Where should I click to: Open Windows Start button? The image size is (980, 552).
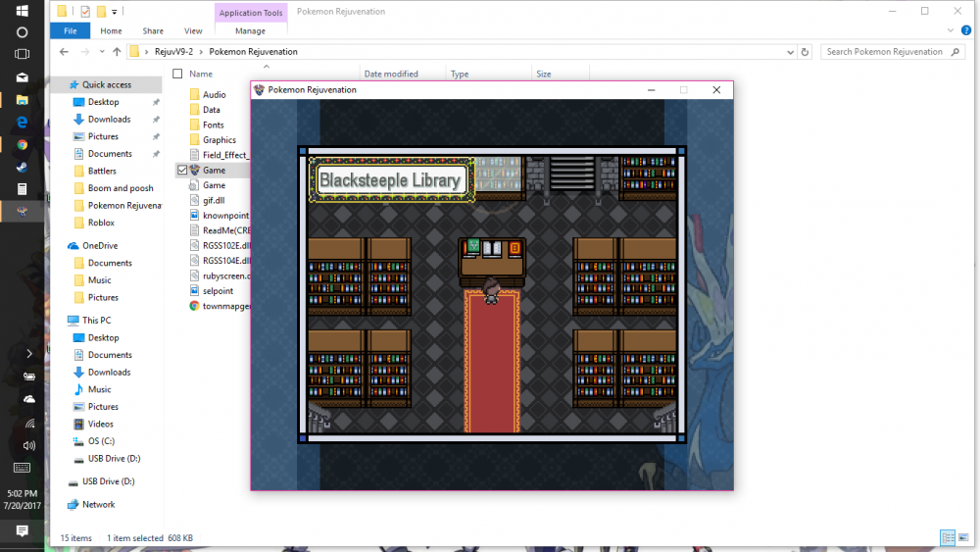pos(22,11)
